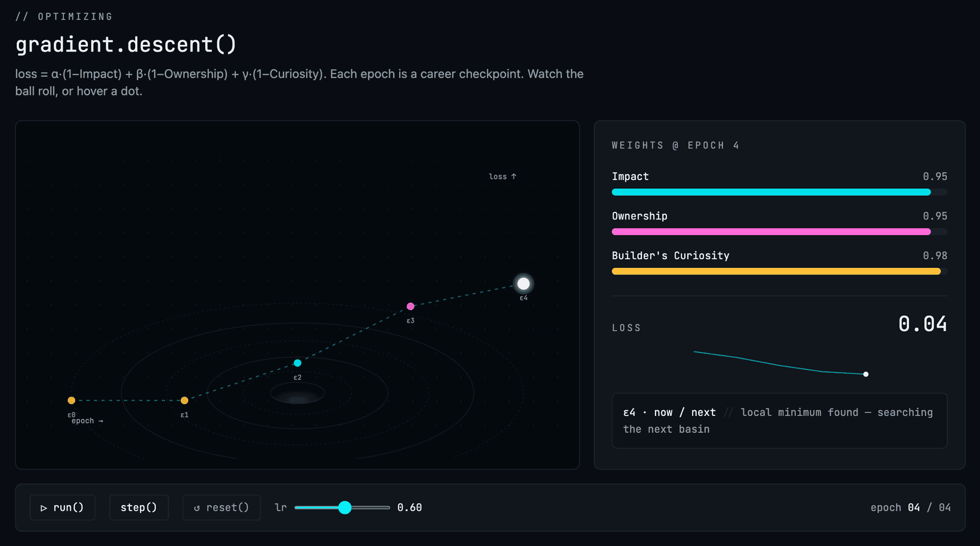The width and height of the screenshot is (980, 546).
Task: Select the ε1 yellow epoch dot
Action: pos(185,401)
